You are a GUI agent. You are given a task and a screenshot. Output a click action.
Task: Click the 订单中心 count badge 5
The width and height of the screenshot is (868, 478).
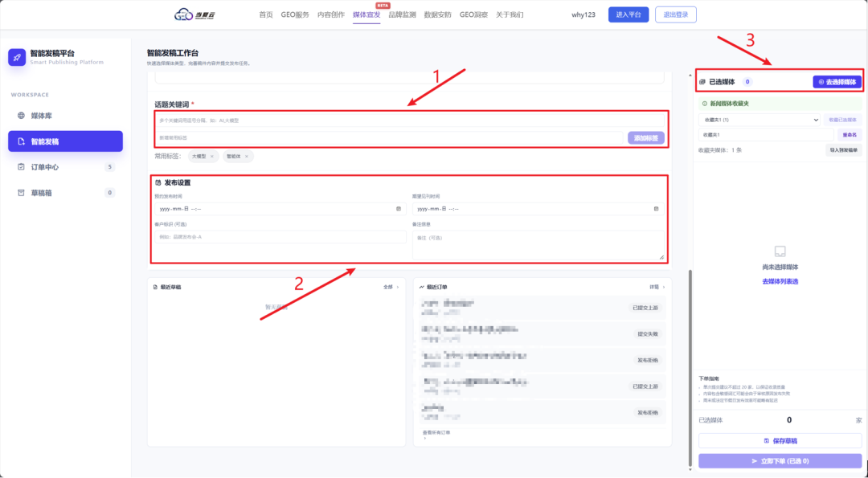tap(109, 167)
